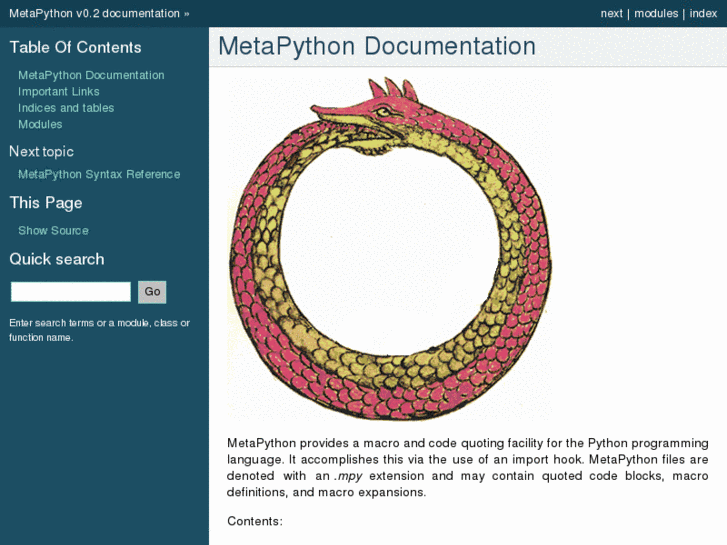The width and height of the screenshot is (727, 545).
Task: Click the Next topic sidebar heading
Action: [41, 152]
